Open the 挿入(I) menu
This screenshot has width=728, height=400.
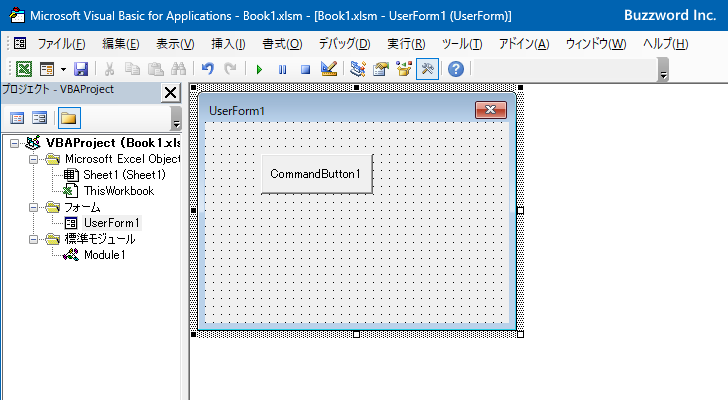click(228, 44)
